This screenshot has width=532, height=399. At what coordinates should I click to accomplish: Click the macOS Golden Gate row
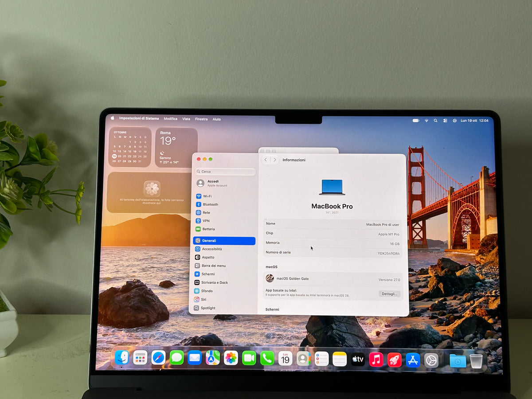[333, 279]
